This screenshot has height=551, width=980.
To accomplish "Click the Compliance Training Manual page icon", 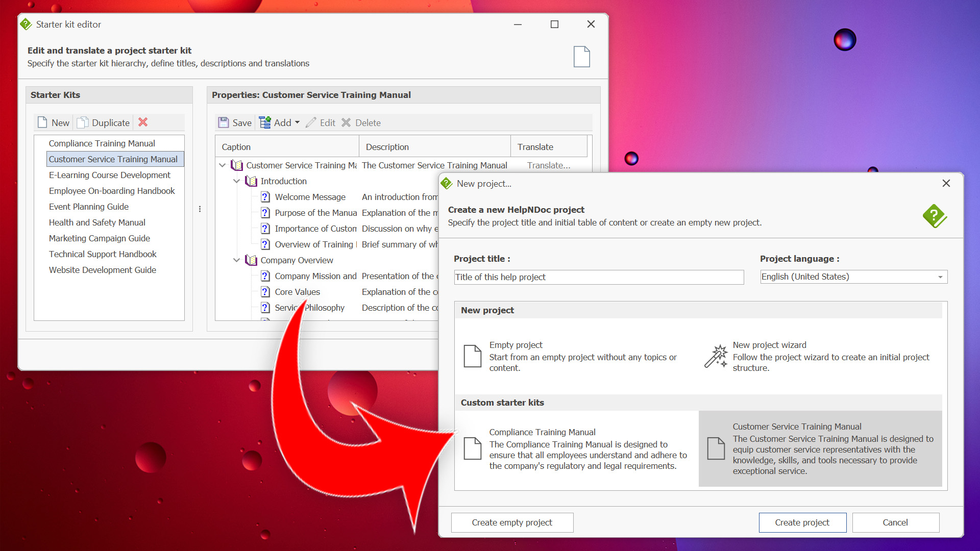I will coord(472,448).
